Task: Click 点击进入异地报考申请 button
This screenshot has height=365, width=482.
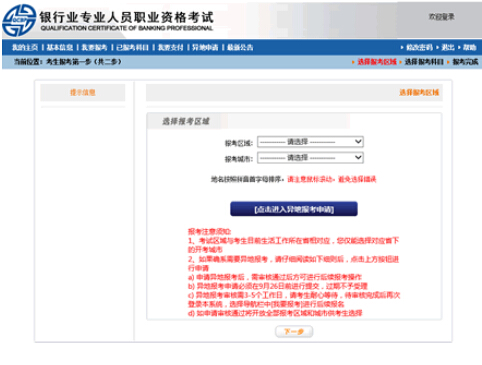Action: (294, 209)
